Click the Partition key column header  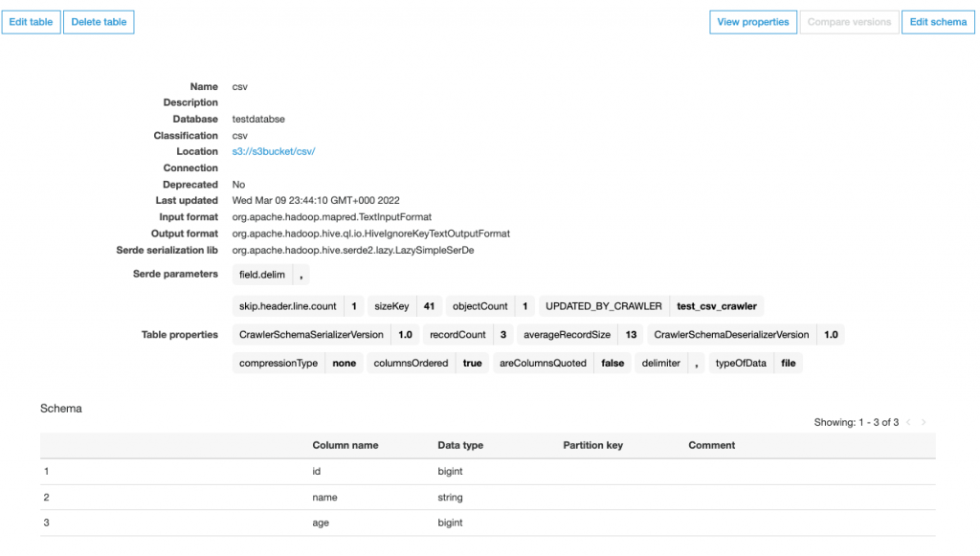(x=592, y=445)
